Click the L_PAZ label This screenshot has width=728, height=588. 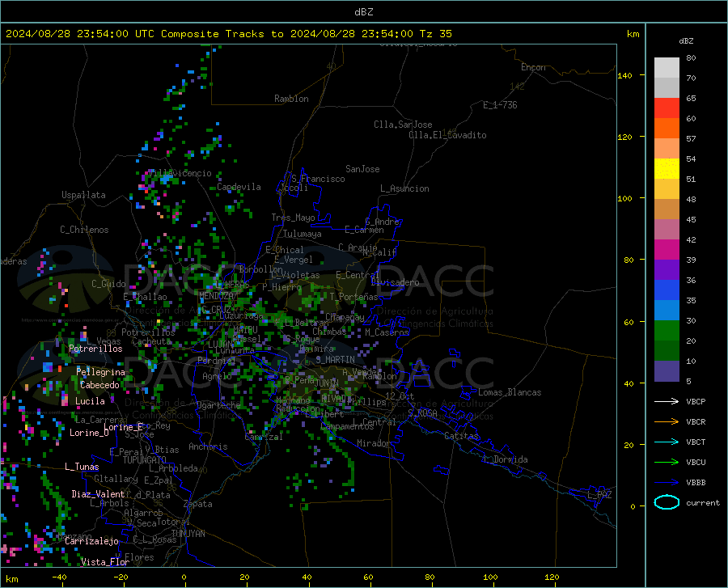tap(600, 495)
